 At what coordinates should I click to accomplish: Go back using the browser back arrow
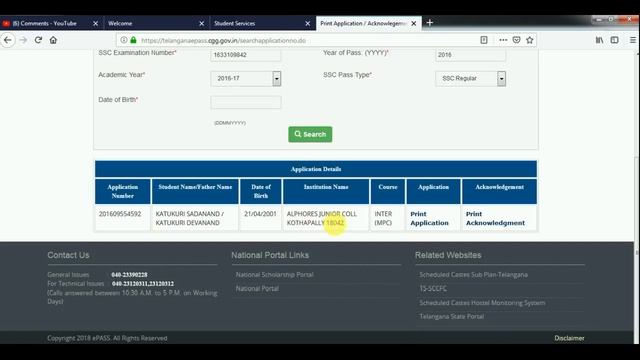(8, 40)
